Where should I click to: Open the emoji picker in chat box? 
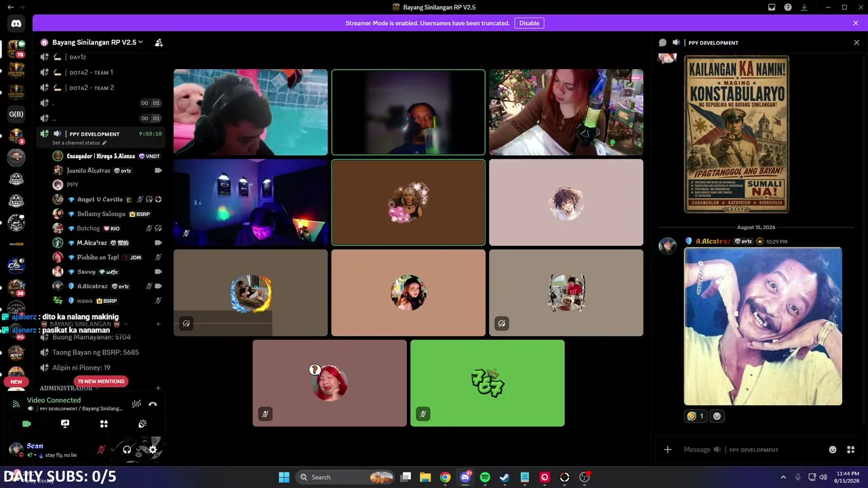[833, 449]
